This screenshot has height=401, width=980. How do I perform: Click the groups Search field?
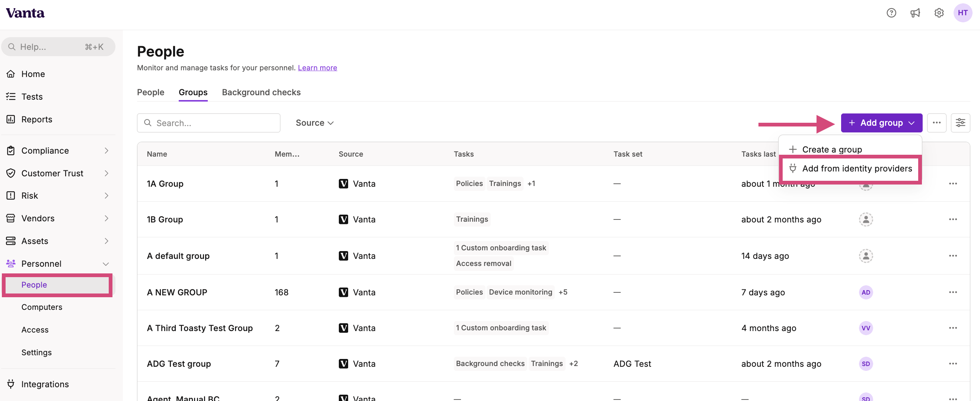pyautogui.click(x=209, y=123)
